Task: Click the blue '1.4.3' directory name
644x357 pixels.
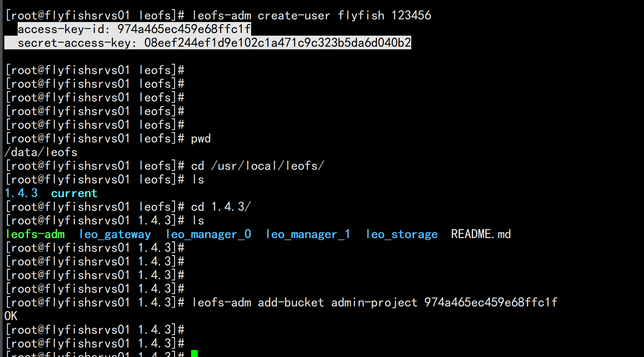Action: 21,193
